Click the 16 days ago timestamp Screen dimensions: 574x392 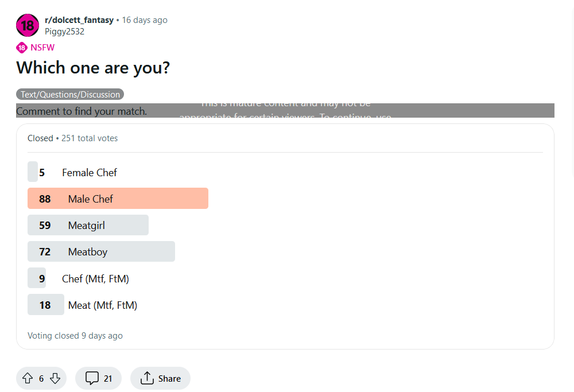[145, 20]
